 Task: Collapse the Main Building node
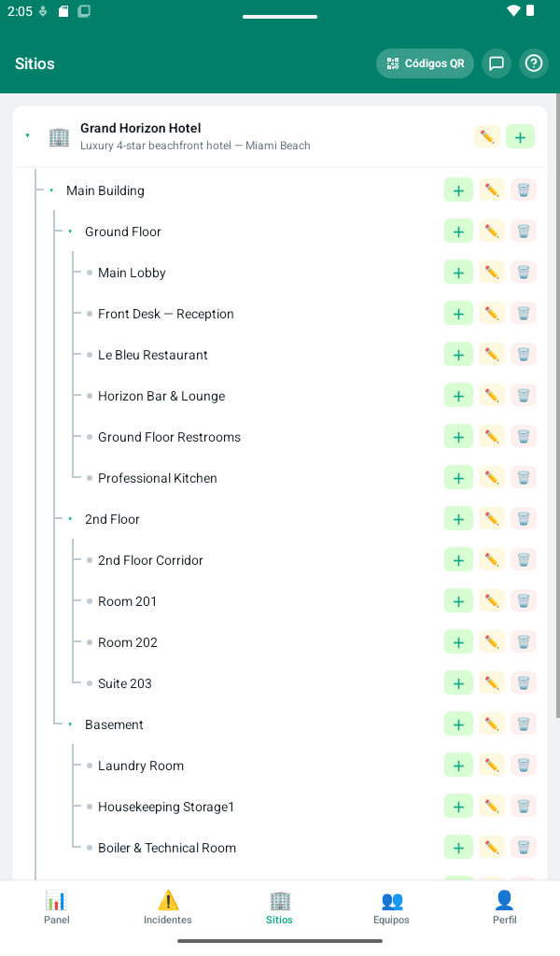[51, 190]
